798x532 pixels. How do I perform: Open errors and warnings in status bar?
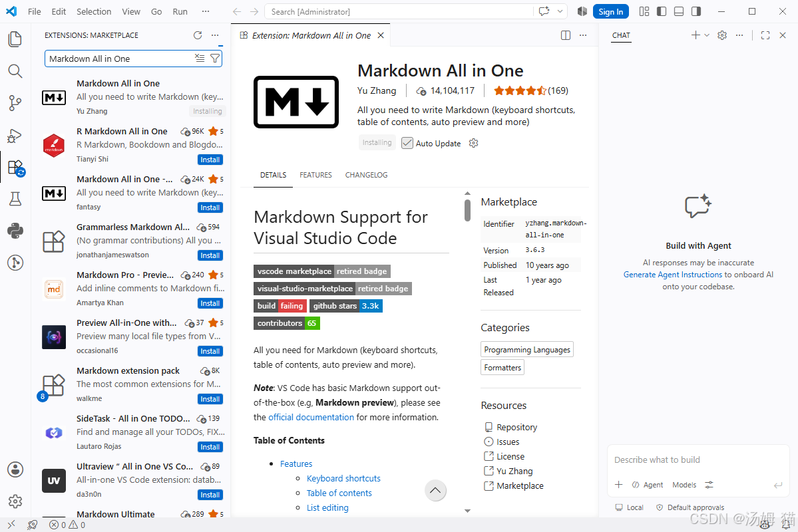(x=67, y=525)
